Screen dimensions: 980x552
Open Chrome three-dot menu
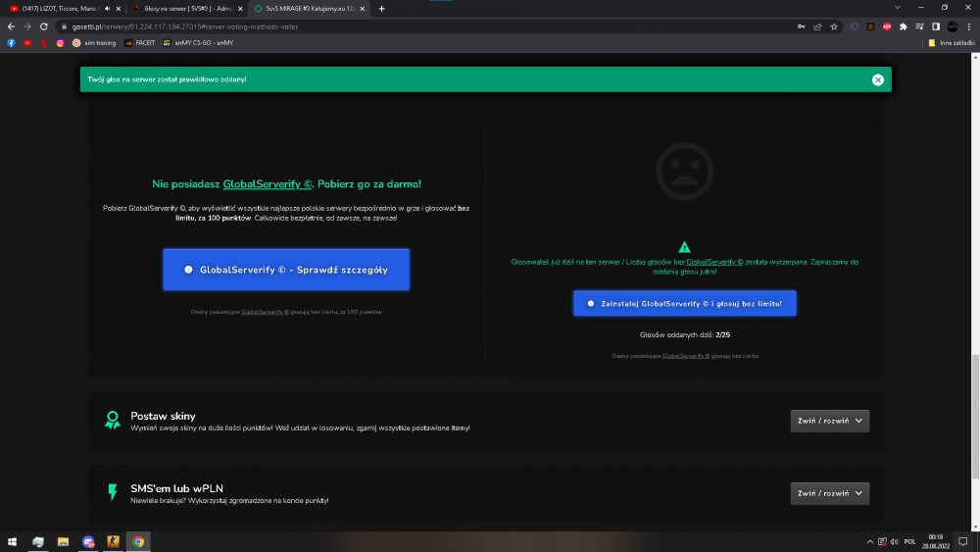969,26
